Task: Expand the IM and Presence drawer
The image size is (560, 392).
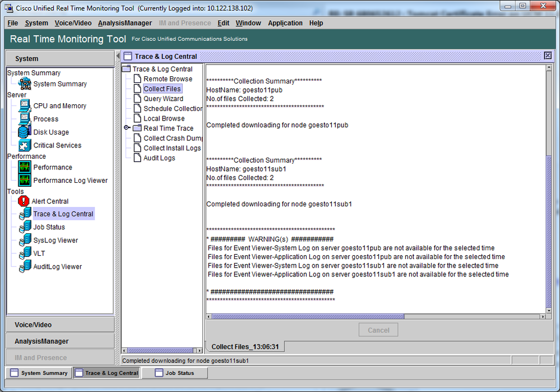Action: point(60,357)
